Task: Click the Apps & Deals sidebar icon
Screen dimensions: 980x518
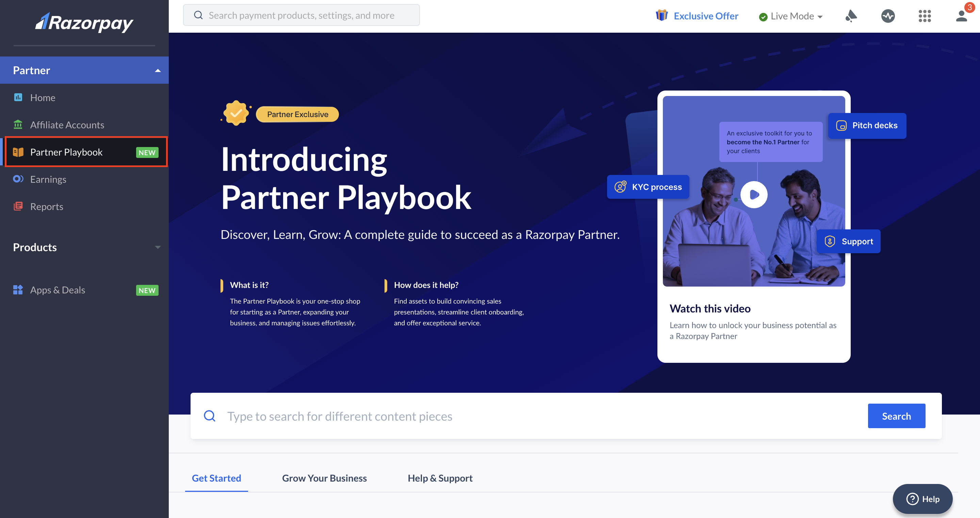Action: (x=17, y=290)
